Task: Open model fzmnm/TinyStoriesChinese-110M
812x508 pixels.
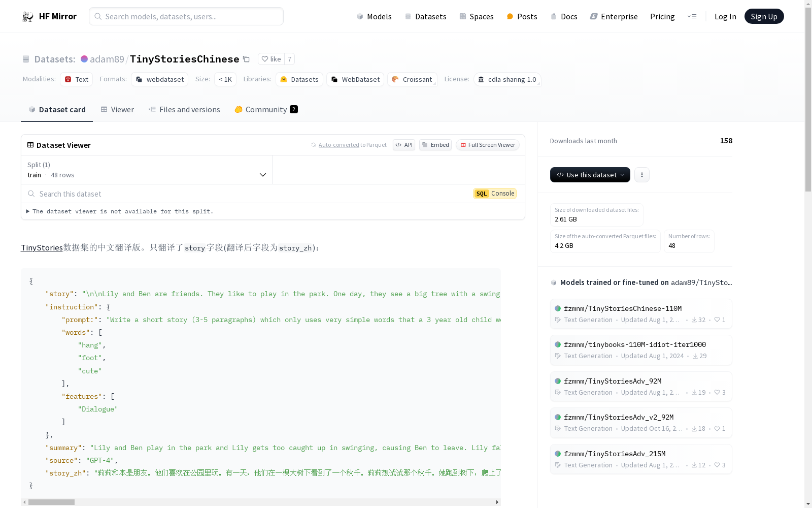Action: point(641,314)
